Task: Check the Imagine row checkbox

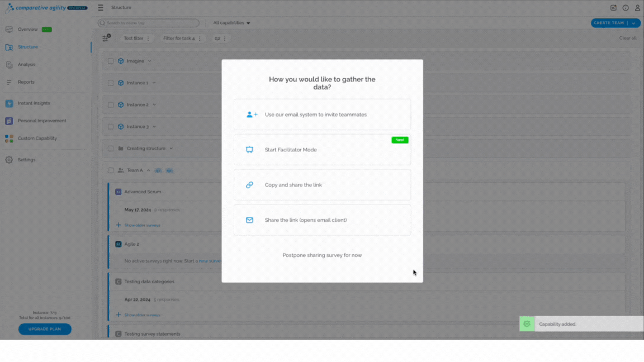Action: pos(111,61)
